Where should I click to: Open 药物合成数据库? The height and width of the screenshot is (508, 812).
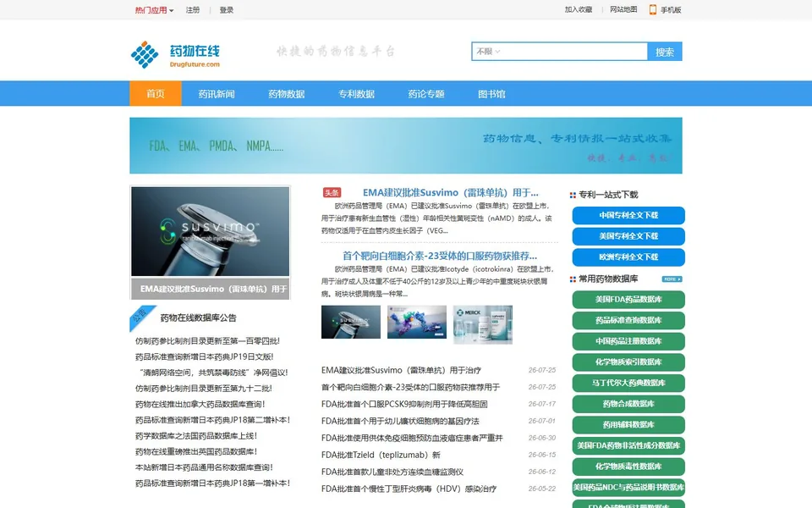[628, 404]
